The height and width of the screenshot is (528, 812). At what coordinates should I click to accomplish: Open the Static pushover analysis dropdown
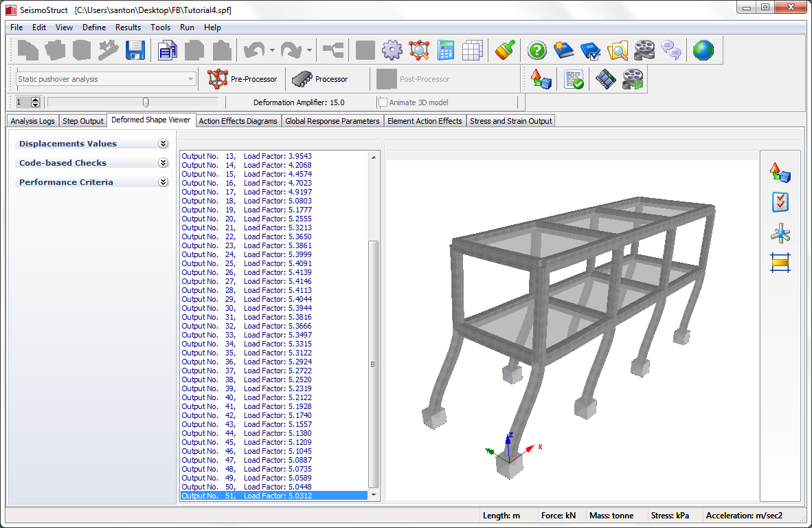pyautogui.click(x=190, y=79)
